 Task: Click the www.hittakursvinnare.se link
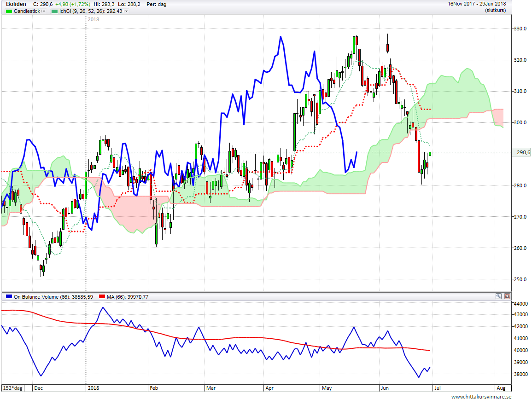coord(481,396)
